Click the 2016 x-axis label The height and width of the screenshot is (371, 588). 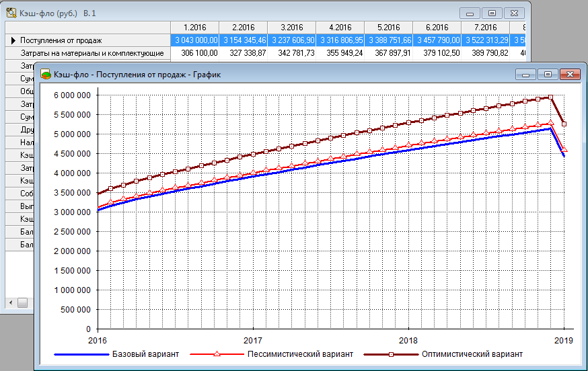tap(98, 340)
